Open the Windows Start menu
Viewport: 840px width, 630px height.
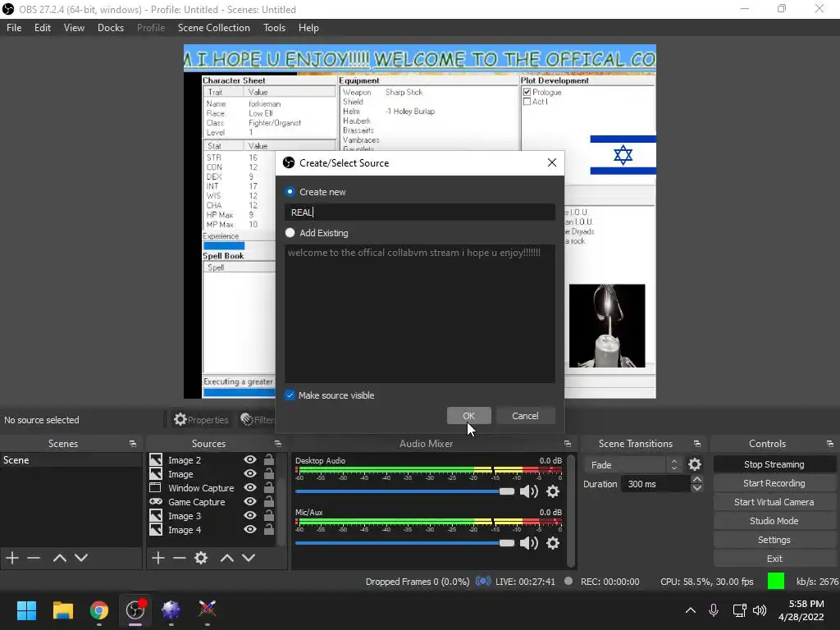26,610
